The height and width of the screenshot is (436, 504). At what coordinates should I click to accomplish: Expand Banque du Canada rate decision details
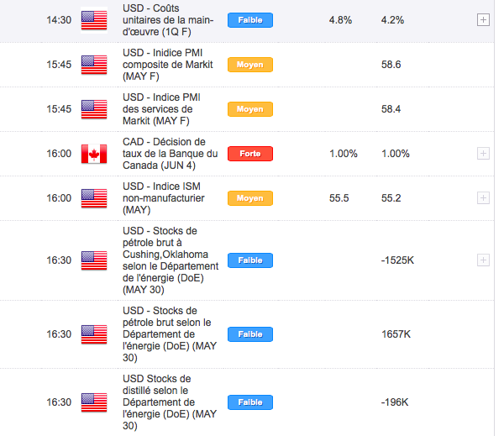click(x=483, y=154)
